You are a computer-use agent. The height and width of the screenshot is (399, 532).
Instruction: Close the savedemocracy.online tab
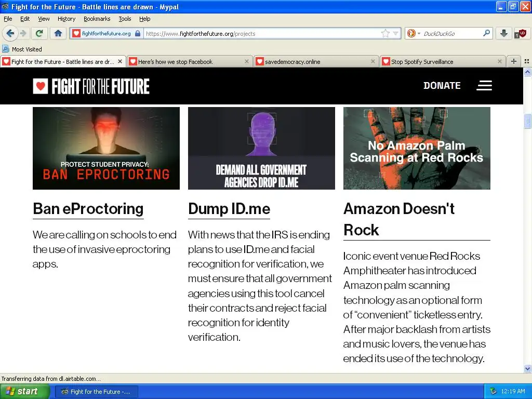[x=373, y=61]
